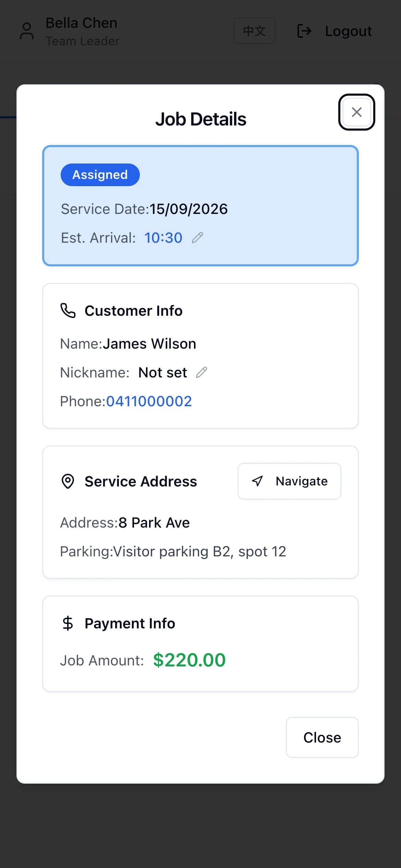Click the navigate arrow icon
Viewport: 401px width, 868px height.
click(x=257, y=481)
